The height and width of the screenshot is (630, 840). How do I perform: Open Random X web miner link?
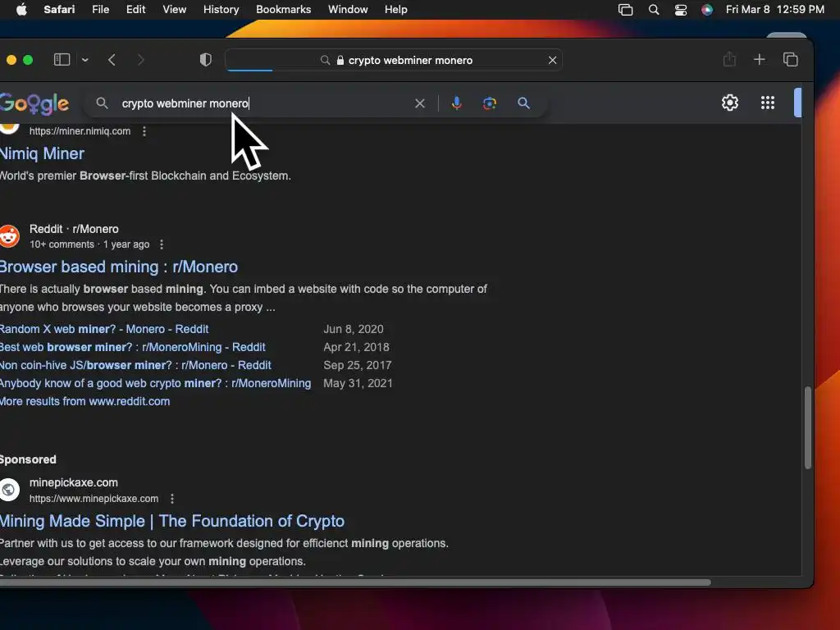104,329
